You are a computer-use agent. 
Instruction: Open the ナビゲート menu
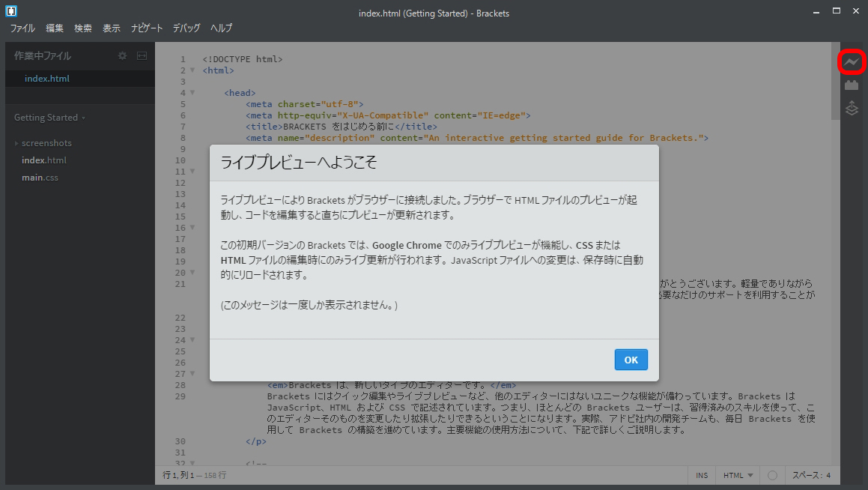coord(147,28)
